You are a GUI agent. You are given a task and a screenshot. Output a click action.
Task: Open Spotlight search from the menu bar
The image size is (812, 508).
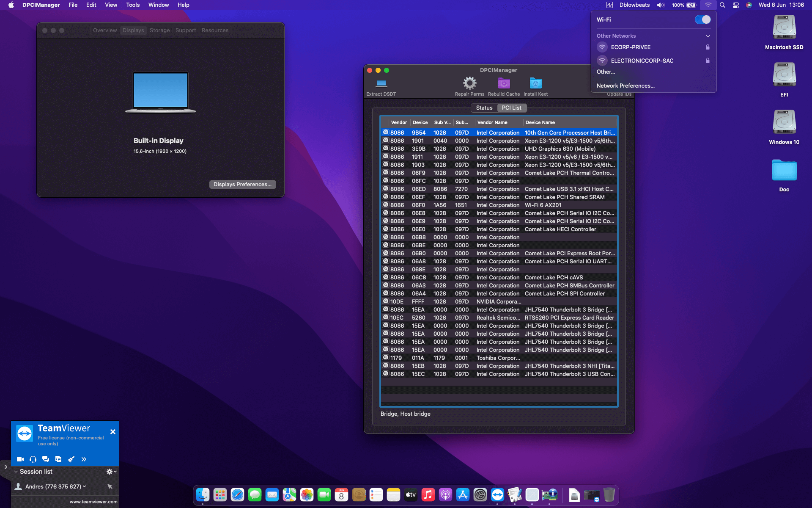(722, 5)
